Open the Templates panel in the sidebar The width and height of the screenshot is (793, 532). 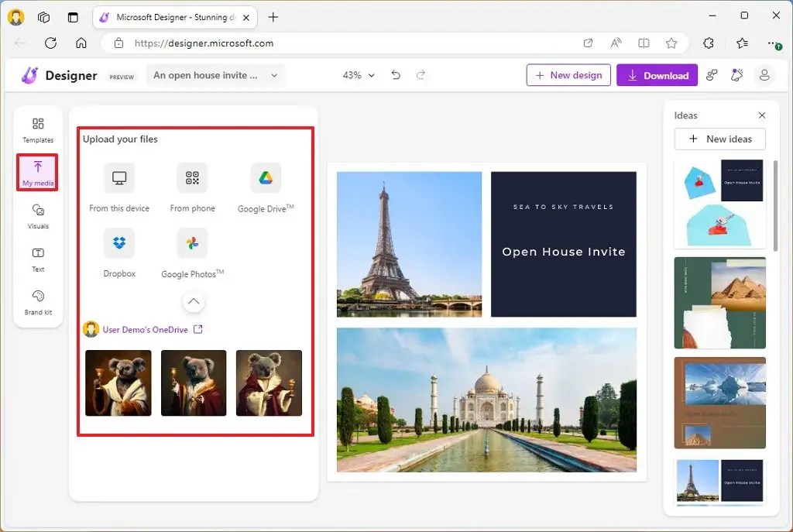pos(37,128)
